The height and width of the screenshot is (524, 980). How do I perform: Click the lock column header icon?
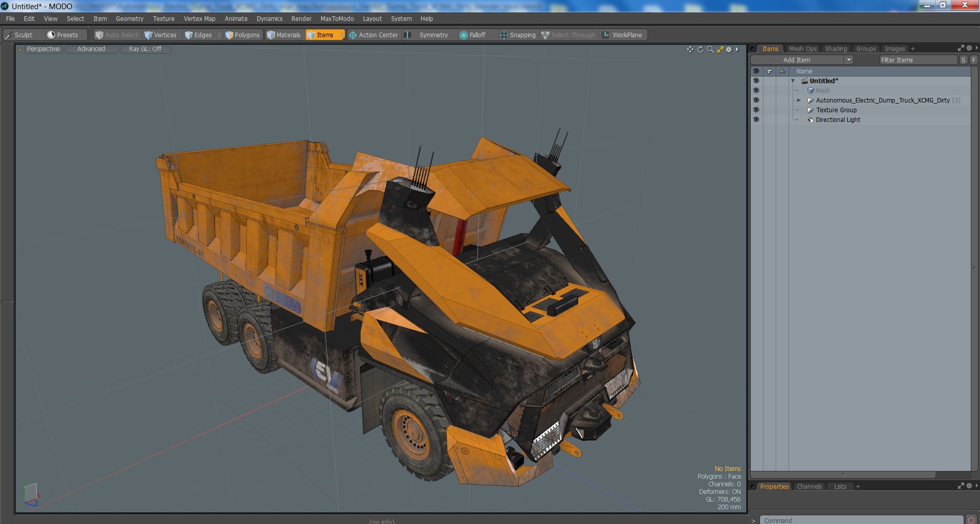point(769,71)
